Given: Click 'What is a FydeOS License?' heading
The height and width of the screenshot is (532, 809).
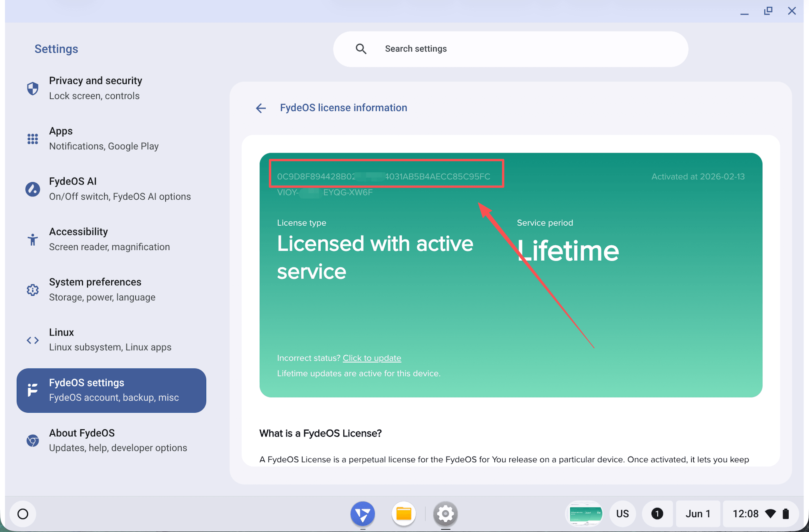Looking at the screenshot, I should click(x=320, y=433).
